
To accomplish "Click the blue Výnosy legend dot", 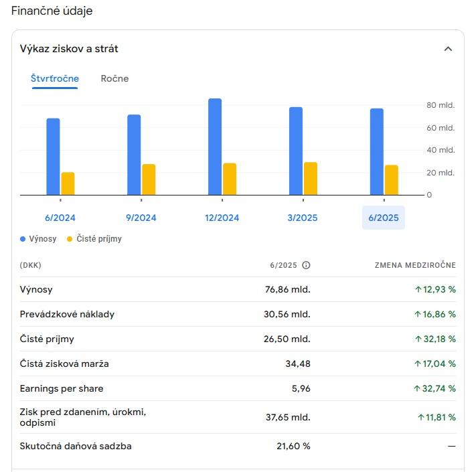I will coord(23,239).
